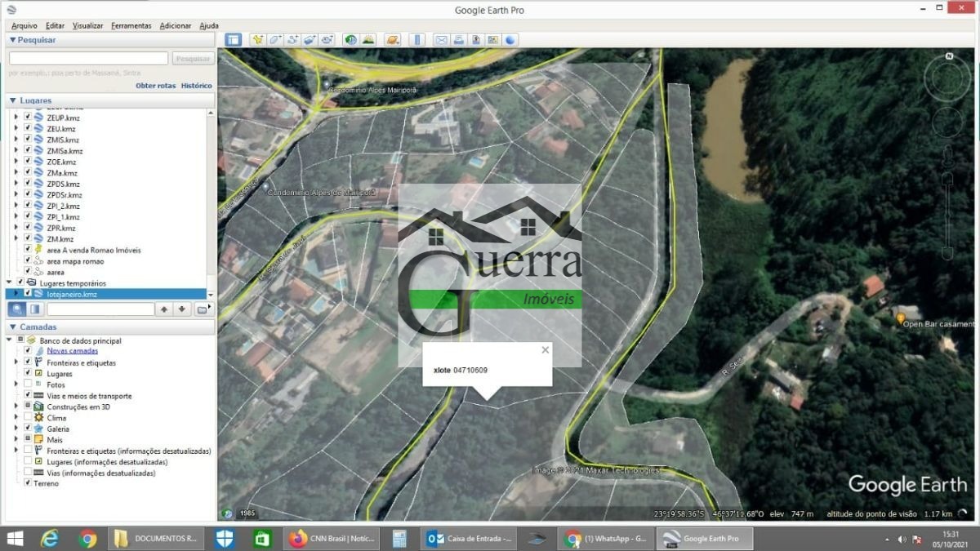Viewport: 980px width, 551px height.
Task: Toggle the Galeria layer checkbox
Action: 28,429
